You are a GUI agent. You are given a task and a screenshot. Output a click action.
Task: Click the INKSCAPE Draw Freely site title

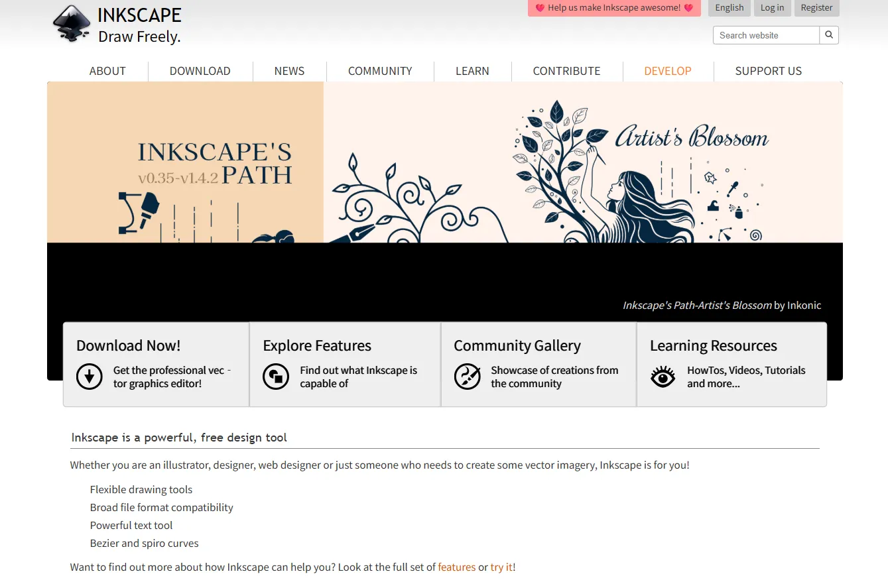[139, 25]
